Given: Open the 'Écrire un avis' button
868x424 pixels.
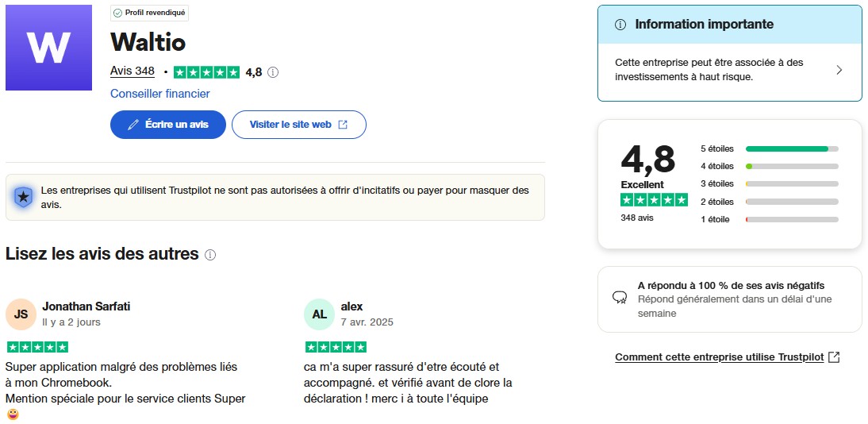Looking at the screenshot, I should click(168, 125).
